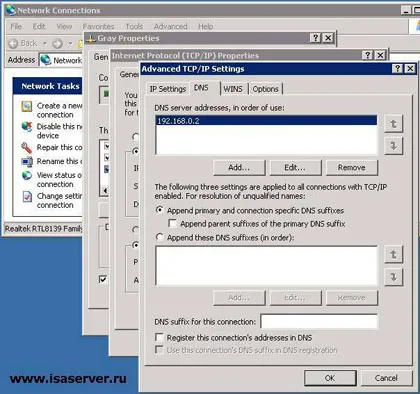
Task: Open the Back button dropdown arrow
Action: tap(45, 43)
